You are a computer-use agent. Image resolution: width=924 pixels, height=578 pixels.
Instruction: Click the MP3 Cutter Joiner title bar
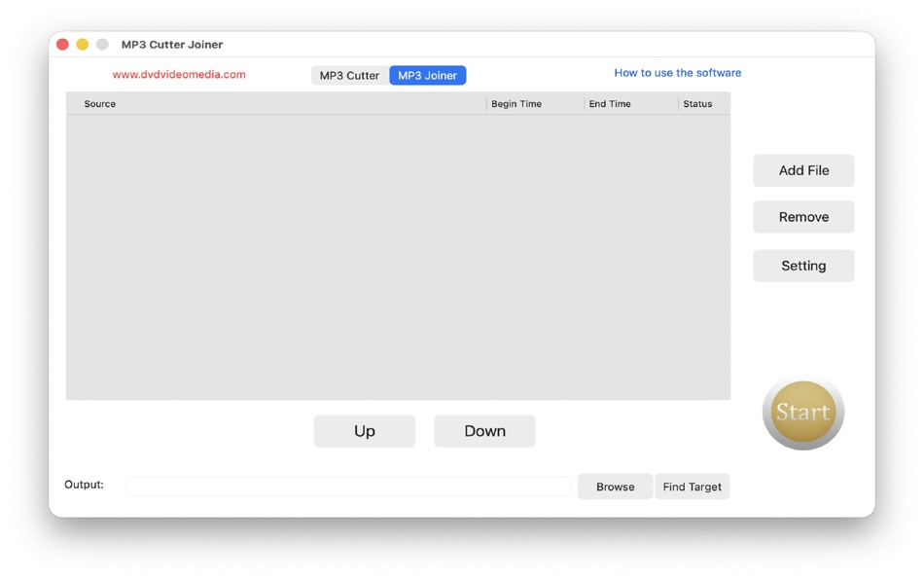(171, 44)
